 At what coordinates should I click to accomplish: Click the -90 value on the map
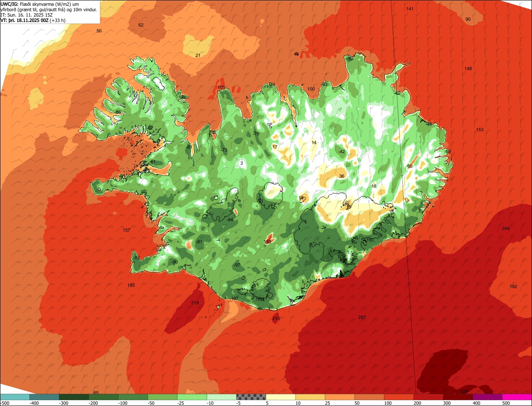pyautogui.click(x=175, y=262)
